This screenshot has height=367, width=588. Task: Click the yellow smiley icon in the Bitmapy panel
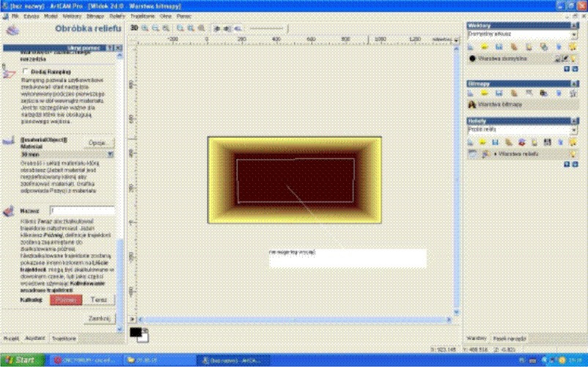coord(484,93)
